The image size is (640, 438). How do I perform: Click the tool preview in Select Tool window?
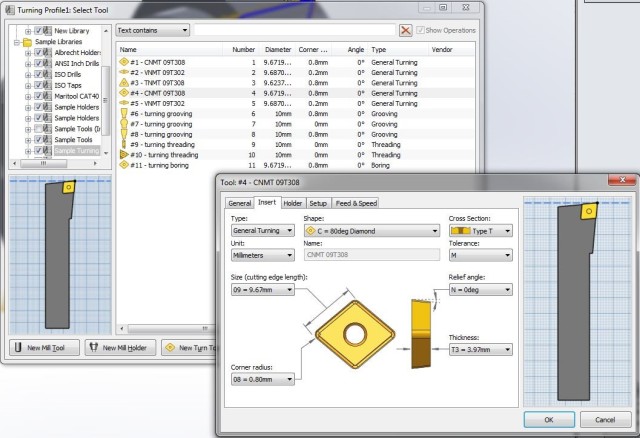[x=60, y=256]
